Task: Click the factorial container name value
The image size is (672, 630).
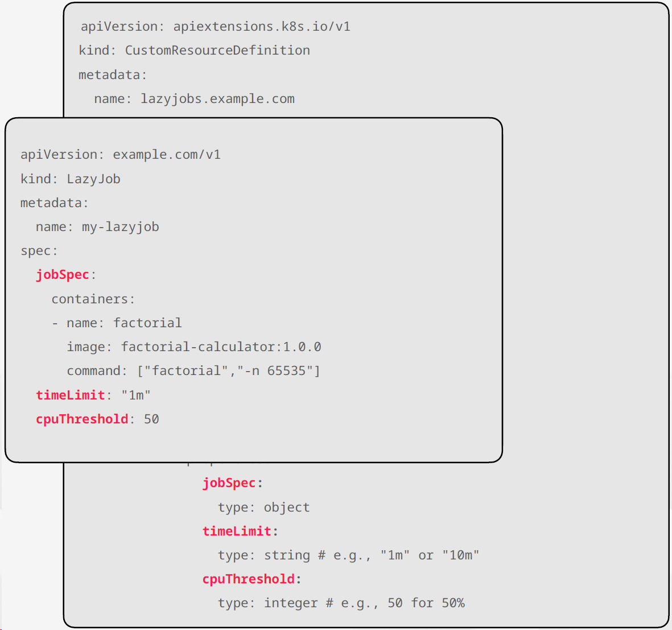Action: (x=147, y=323)
